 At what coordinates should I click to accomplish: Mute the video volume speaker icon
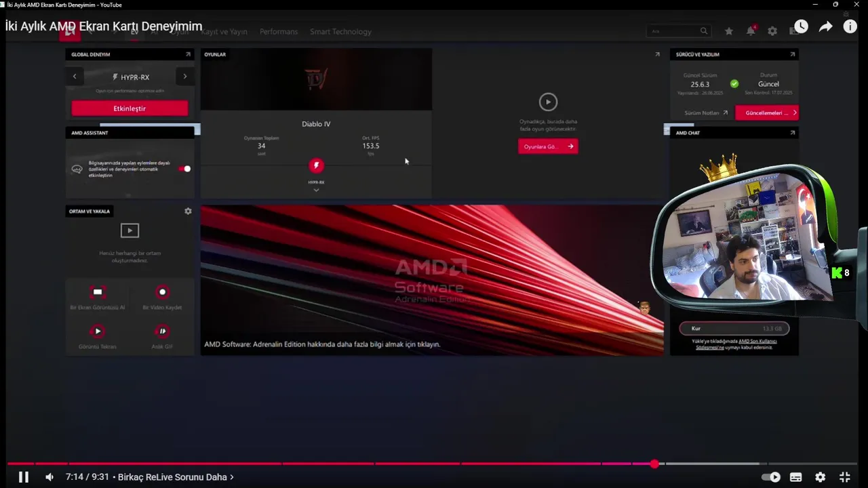(x=49, y=477)
